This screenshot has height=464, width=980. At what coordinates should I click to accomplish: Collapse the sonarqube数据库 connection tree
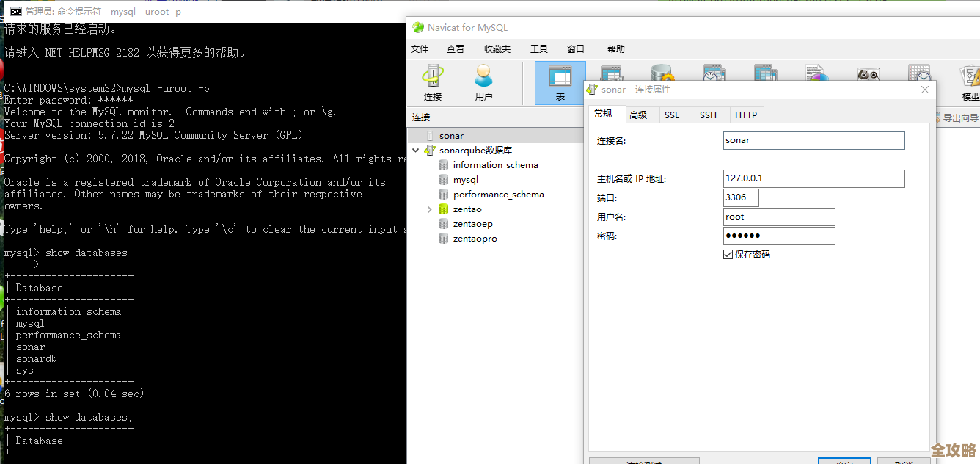point(415,150)
